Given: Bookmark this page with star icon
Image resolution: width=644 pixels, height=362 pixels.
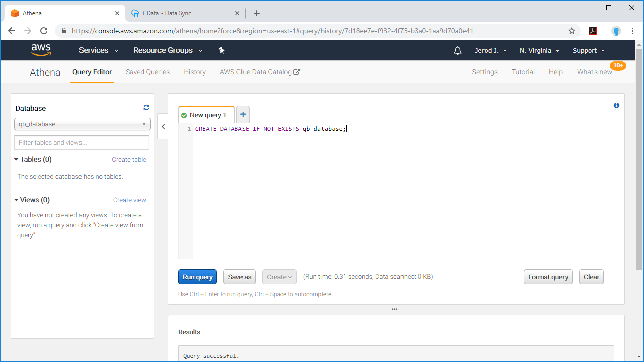Looking at the screenshot, I should pos(572,31).
